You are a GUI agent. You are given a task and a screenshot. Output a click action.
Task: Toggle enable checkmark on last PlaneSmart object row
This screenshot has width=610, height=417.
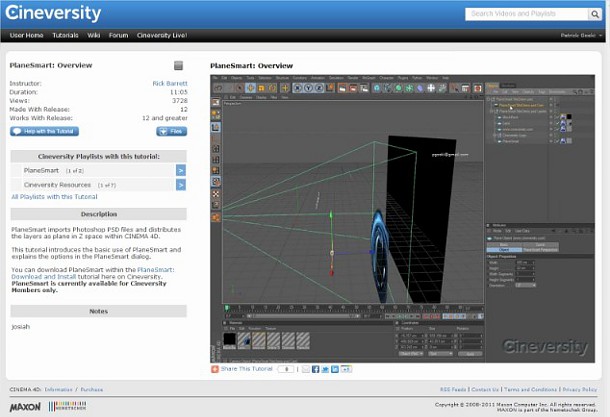coord(557,141)
